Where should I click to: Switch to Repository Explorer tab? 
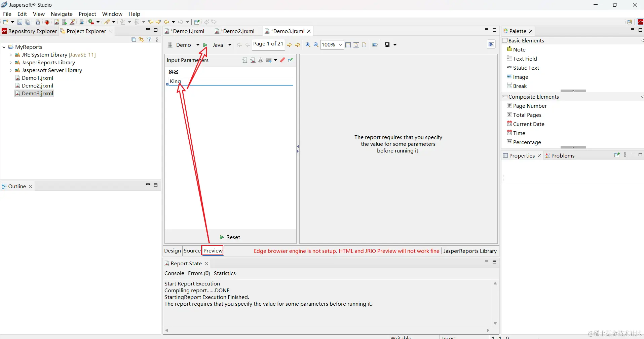(x=30, y=31)
